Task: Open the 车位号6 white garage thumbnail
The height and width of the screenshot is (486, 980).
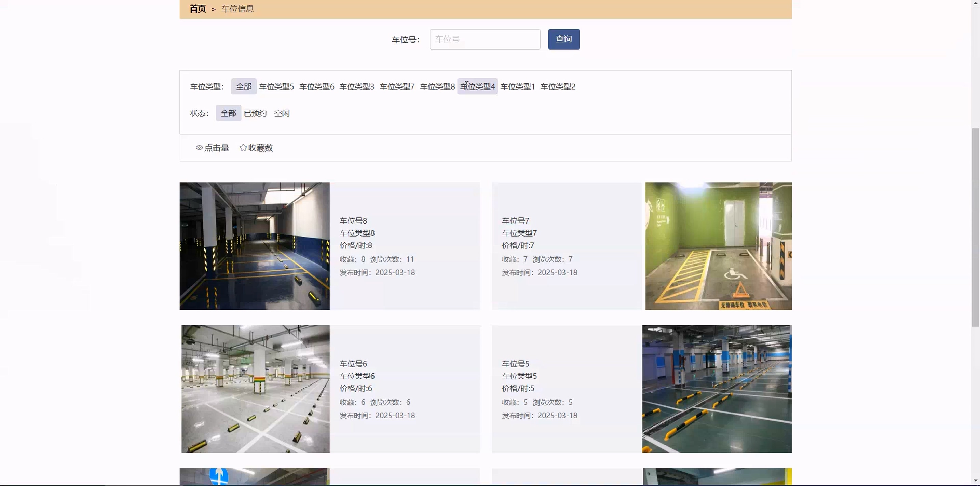Action: [255, 389]
